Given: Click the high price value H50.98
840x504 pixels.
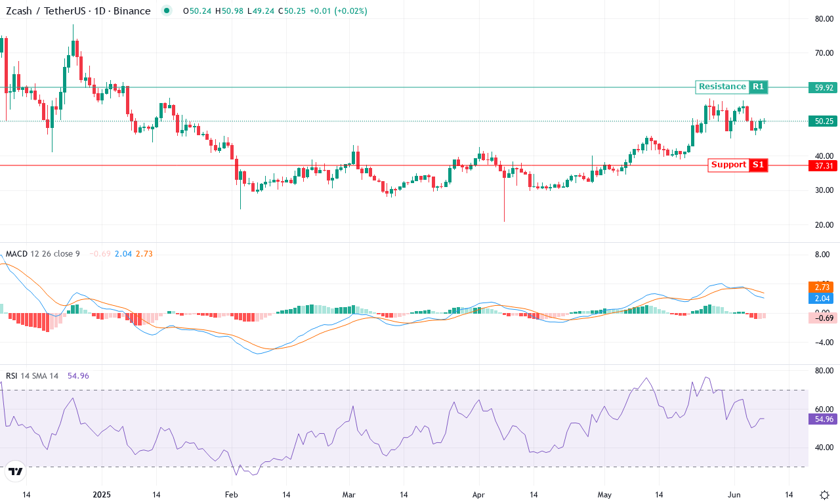Looking at the screenshot, I should tap(228, 11).
